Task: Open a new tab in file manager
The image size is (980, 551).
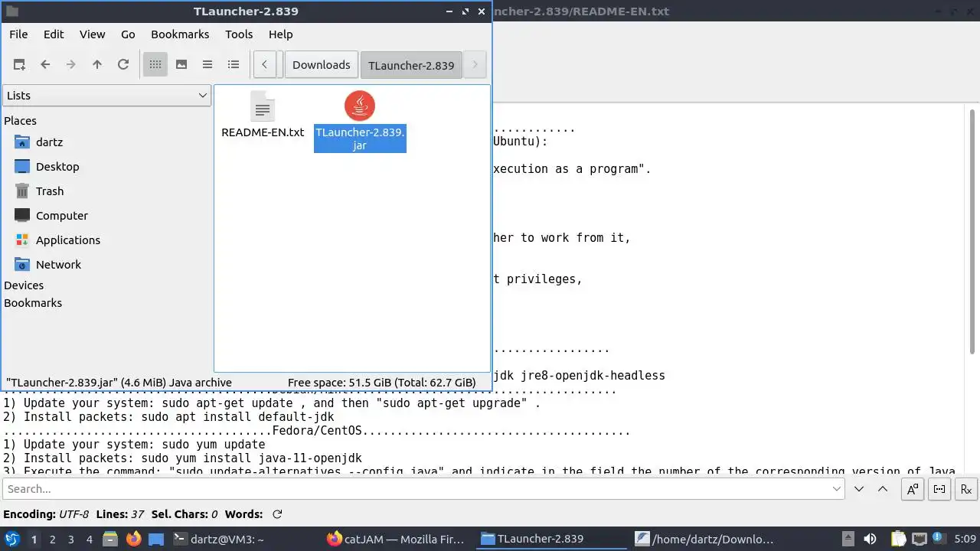Action: [x=19, y=65]
